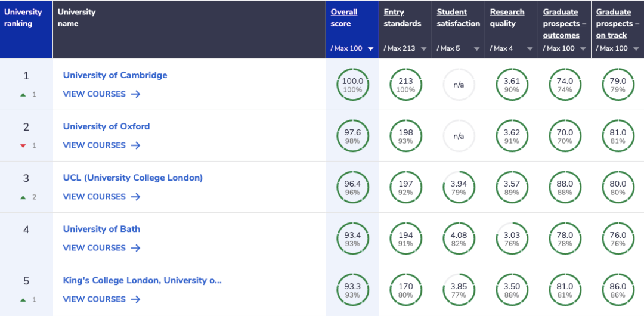Image resolution: width=644 pixels, height=316 pixels.
Task: Click Graduate prospects on track sort arrow
Action: (636, 48)
